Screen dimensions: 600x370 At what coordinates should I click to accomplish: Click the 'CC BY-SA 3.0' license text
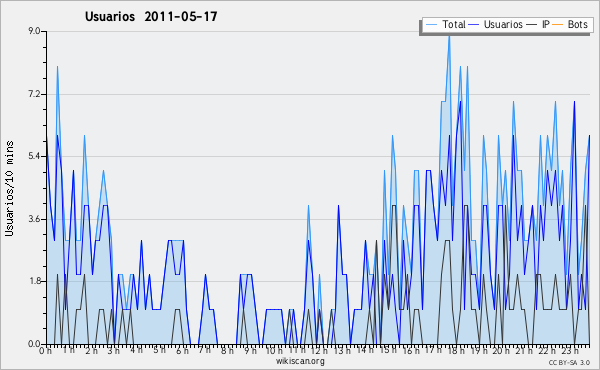pos(569,362)
